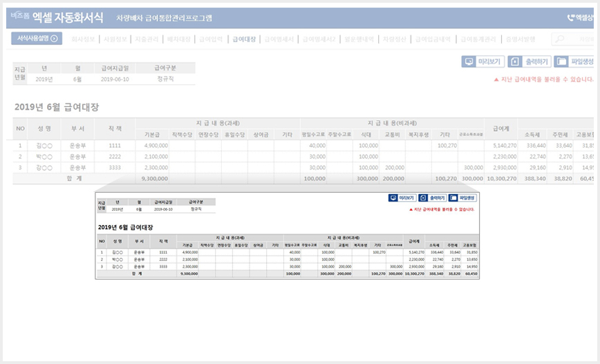Switch to the 지출관리 tab
Image resolution: width=600 pixels, height=364 pixels.
(147, 39)
